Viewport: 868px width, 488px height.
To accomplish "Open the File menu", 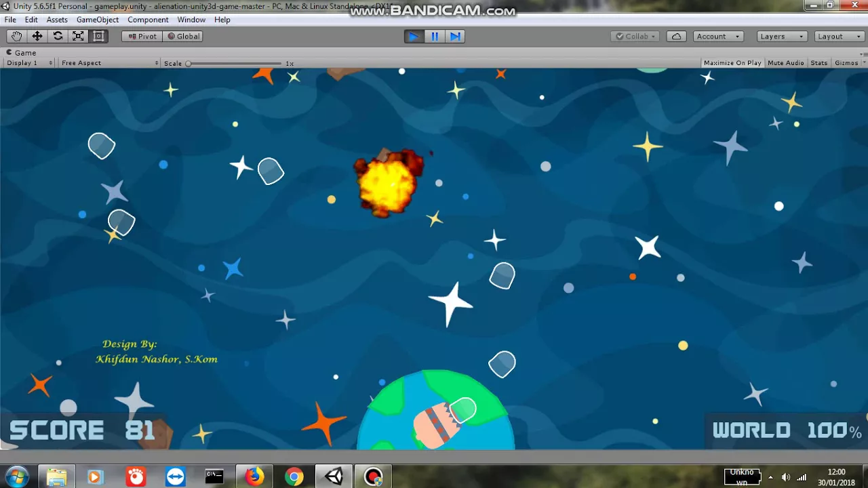I will 10,20.
